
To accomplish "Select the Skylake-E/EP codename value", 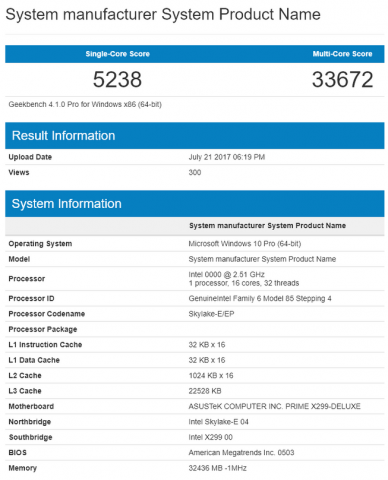I will click(211, 314).
